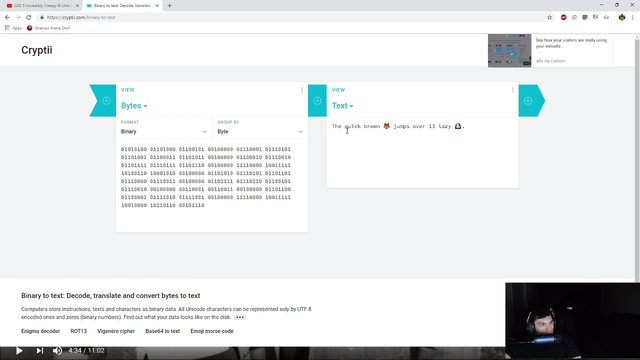Image resolution: width=640 pixels, height=360 pixels.
Task: Open the Apps bookmark shortcut
Action: click(x=13, y=28)
